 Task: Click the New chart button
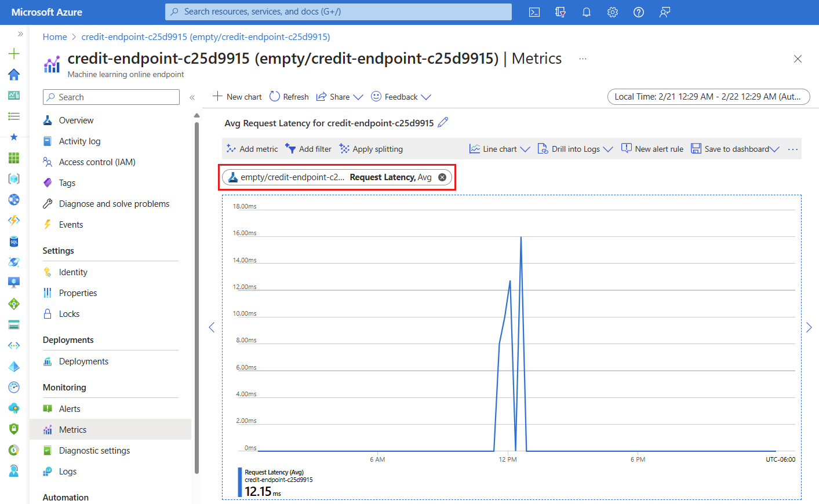coord(238,97)
